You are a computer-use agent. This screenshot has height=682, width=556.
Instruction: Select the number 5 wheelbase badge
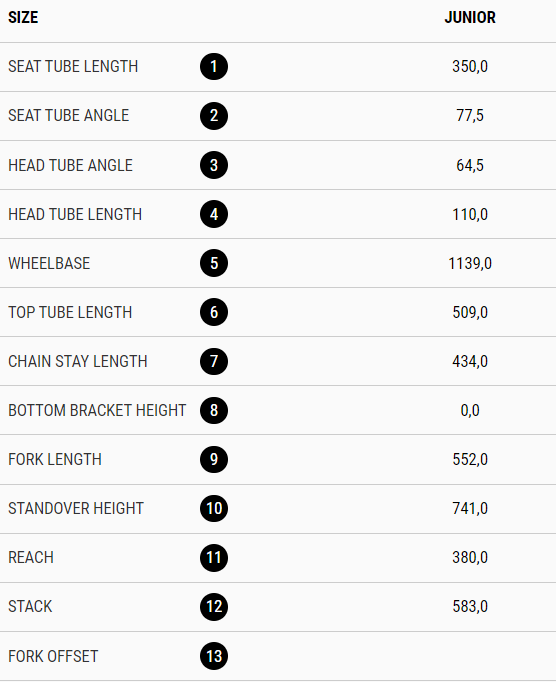tap(214, 263)
